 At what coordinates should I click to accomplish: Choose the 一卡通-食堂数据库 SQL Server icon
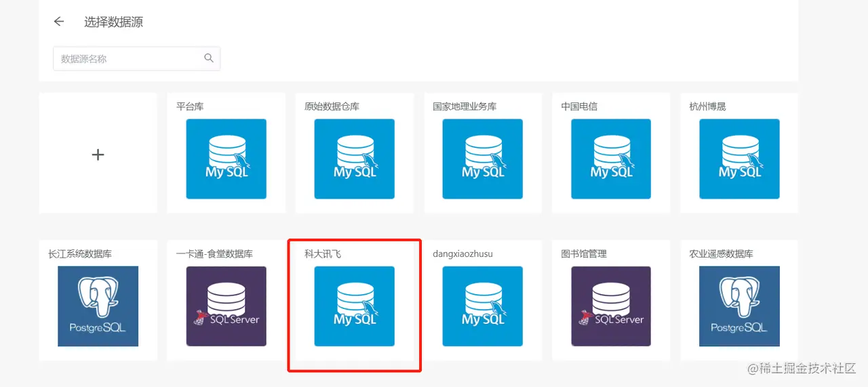coord(226,306)
